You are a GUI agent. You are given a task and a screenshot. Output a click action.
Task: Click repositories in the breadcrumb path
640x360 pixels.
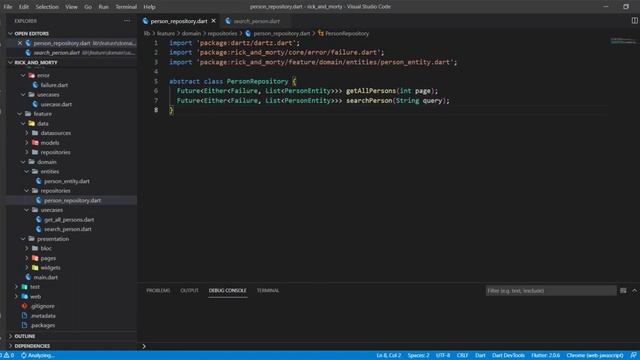pyautogui.click(x=222, y=33)
